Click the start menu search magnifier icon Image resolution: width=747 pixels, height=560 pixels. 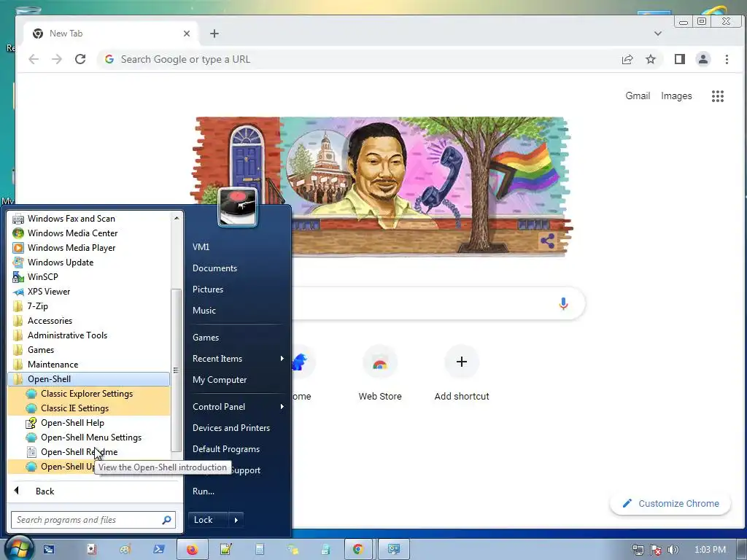coord(167,520)
